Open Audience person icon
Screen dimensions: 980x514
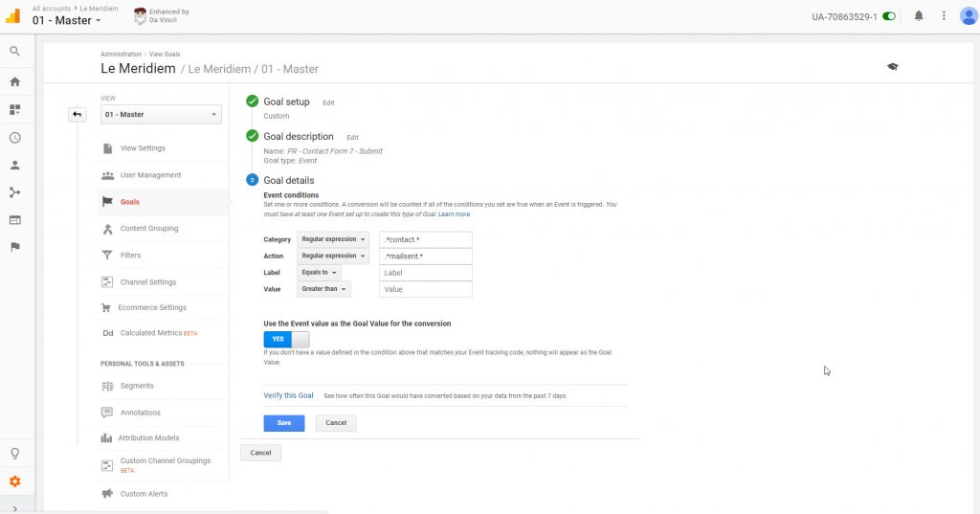(15, 165)
